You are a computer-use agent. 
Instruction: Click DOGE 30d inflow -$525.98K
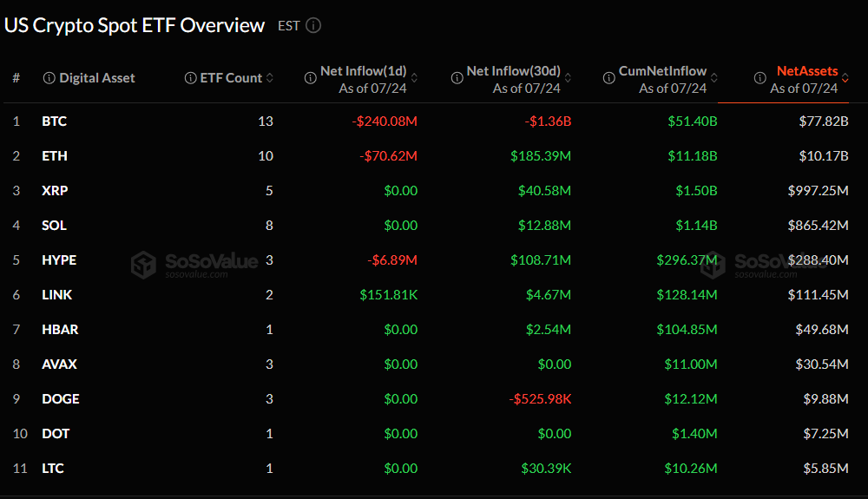(540, 399)
